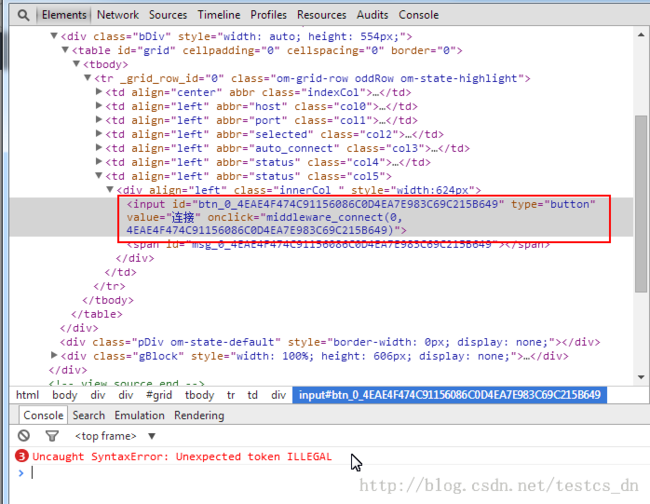Open the console filter funnel icon
Screen dimensions: 650x504
point(52,436)
